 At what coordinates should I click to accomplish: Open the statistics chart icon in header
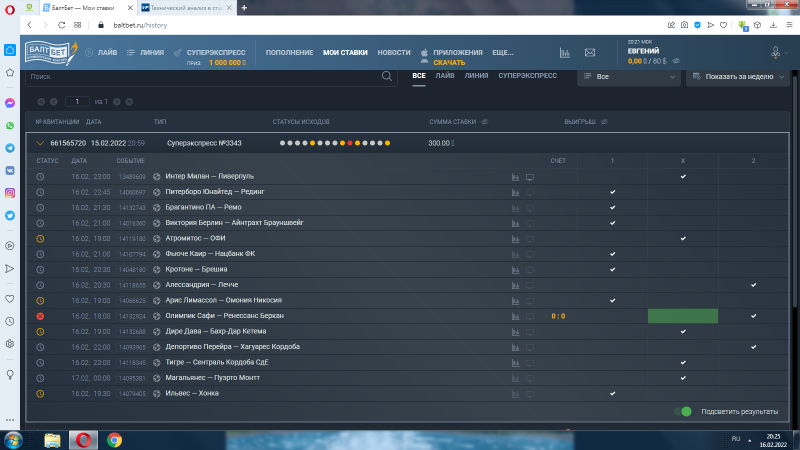[564, 52]
